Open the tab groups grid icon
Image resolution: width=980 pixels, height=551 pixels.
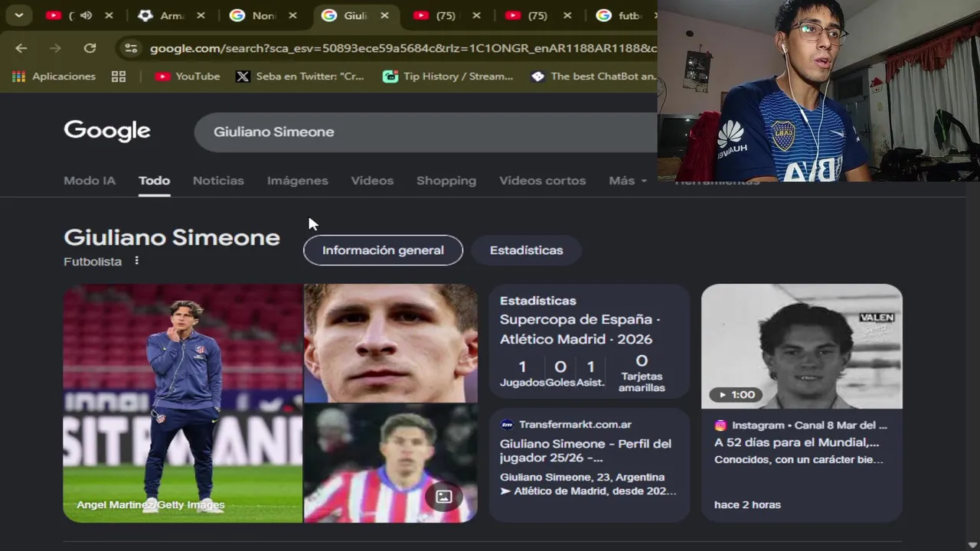119,77
